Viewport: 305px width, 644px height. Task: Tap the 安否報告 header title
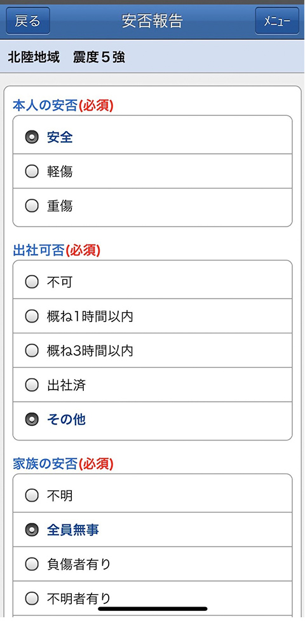click(152, 21)
